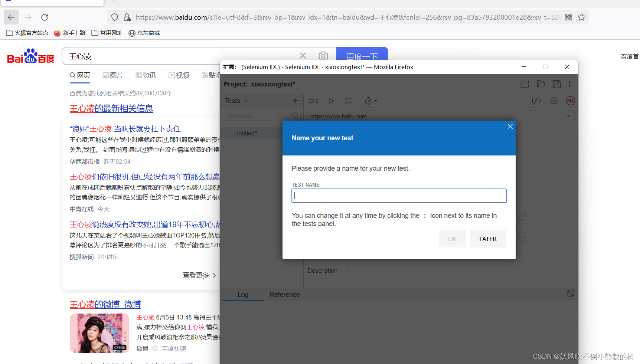
Task: Save project icon in Selenium IDE
Action: pyautogui.click(x=556, y=84)
